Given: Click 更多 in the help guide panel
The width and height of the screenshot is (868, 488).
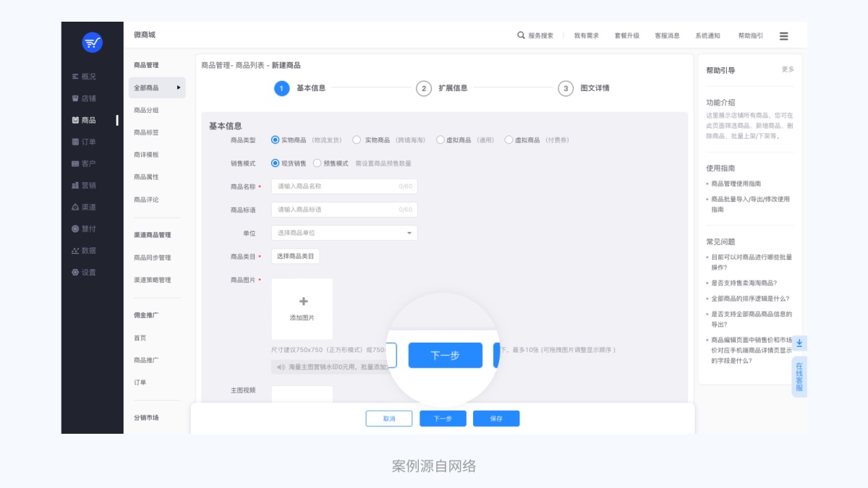Looking at the screenshot, I should point(787,69).
